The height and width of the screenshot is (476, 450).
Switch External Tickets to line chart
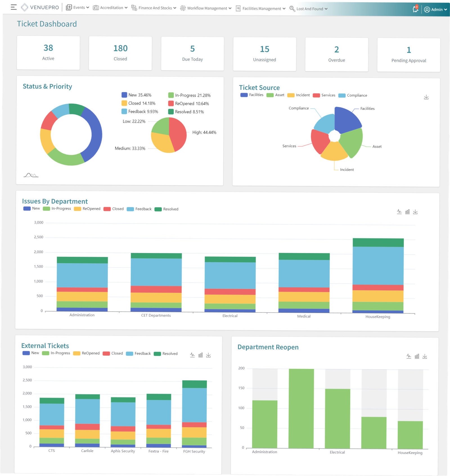pyautogui.click(x=192, y=355)
